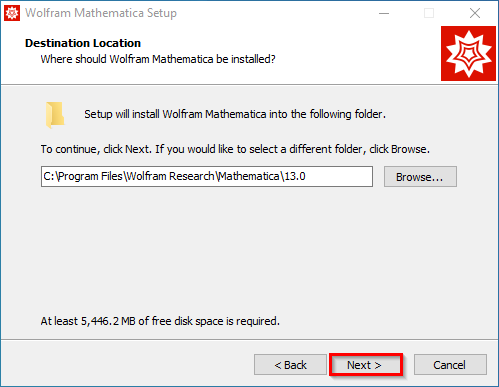
Task: Click the large red Wolfram logo in header
Action: tap(468, 53)
